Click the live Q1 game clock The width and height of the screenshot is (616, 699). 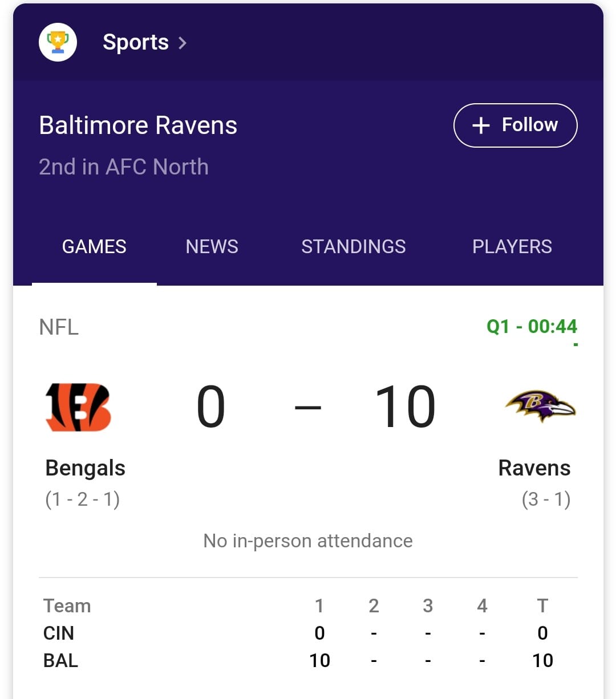(x=532, y=327)
